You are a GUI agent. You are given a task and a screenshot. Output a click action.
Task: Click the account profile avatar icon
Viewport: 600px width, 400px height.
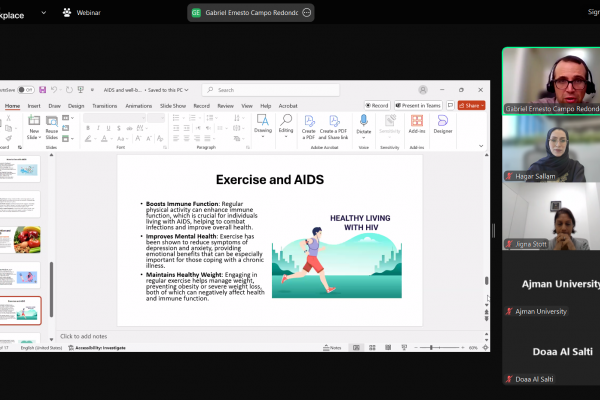[423, 90]
